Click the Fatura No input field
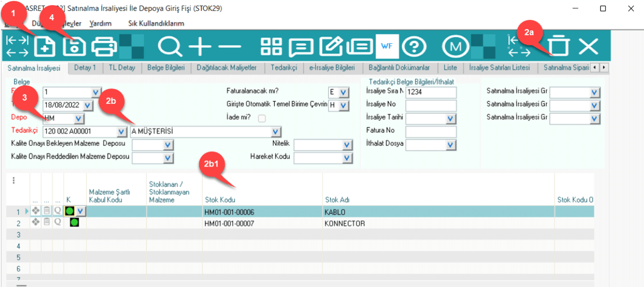644x287 pixels. pyautogui.click(x=431, y=132)
